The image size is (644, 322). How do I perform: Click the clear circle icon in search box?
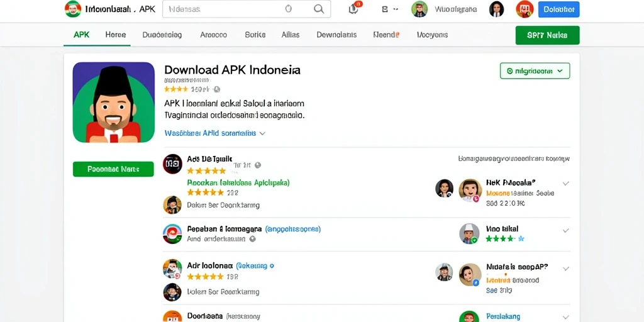tap(288, 9)
